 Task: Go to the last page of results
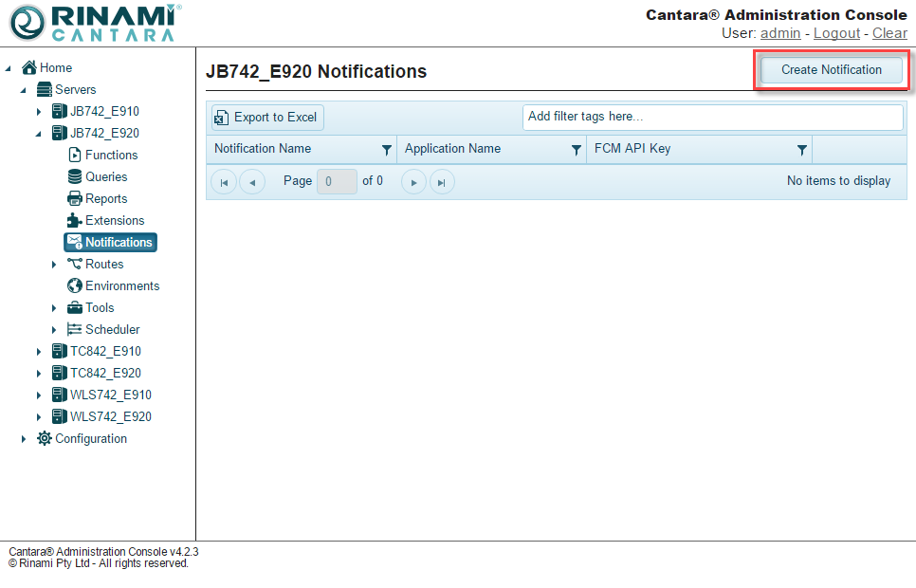442,181
